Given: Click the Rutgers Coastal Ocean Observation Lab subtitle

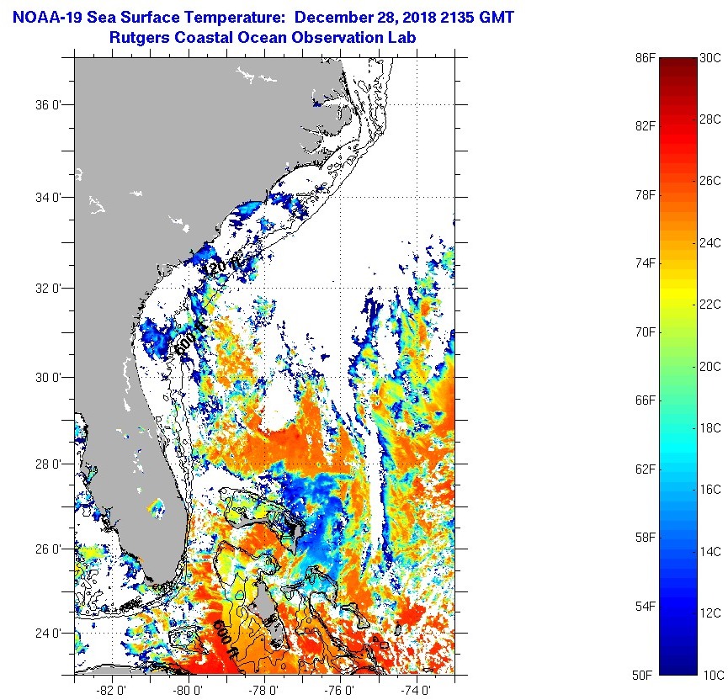Looking at the screenshot, I should 262,38.
